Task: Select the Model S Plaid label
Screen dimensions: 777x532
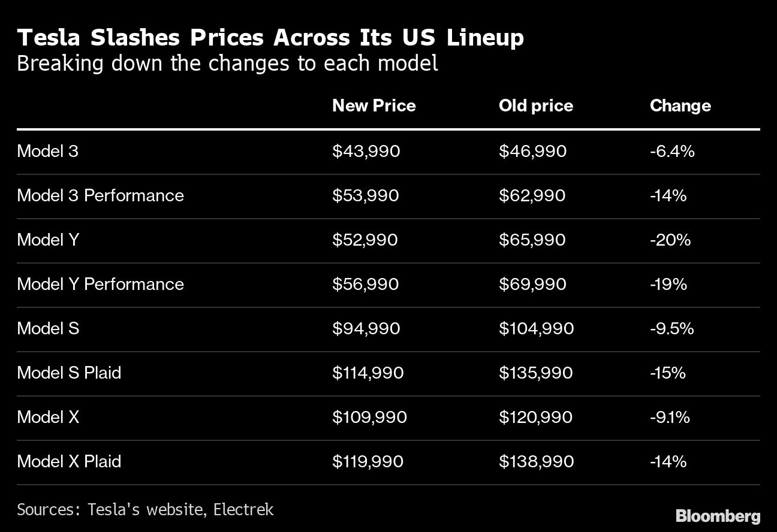Action: [x=69, y=373]
